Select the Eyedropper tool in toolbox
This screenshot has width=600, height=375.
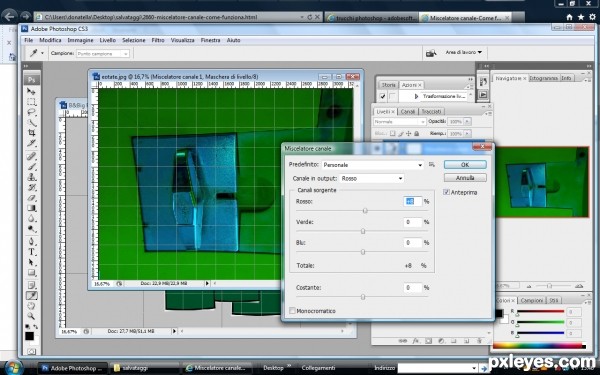click(31, 295)
